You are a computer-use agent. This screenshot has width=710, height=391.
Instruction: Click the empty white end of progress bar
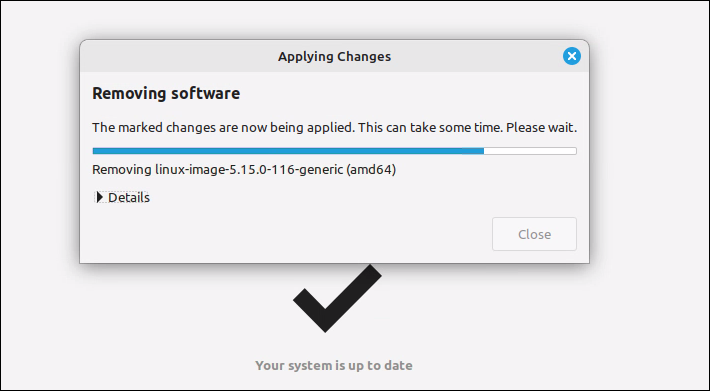[x=530, y=151]
